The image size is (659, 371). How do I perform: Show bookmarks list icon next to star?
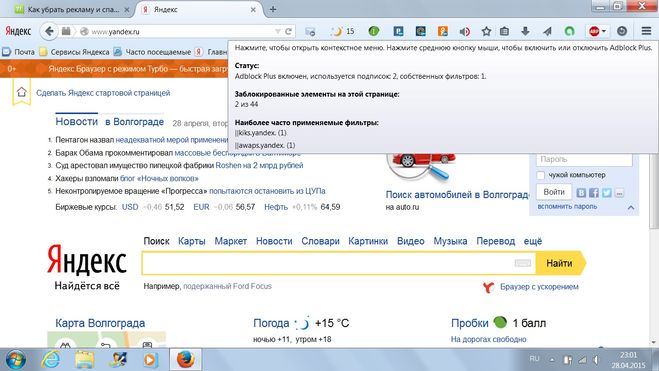tap(504, 31)
